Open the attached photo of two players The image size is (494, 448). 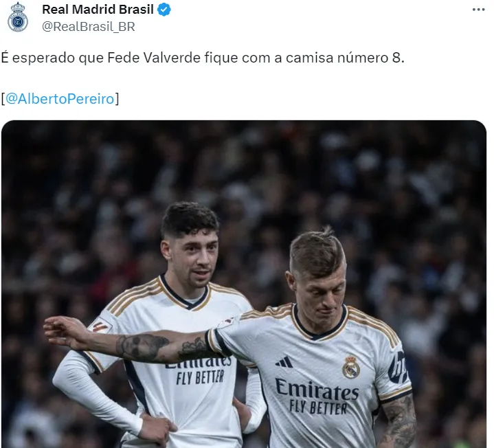[244, 284]
